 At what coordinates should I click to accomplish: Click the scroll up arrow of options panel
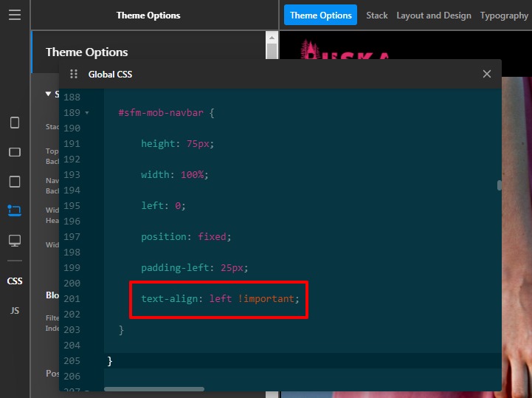click(x=272, y=38)
